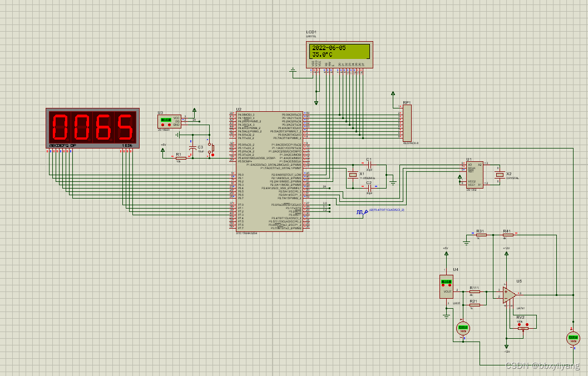Viewport: 588px width, 376px height.
Task: Select resistor R21
Action: (475, 305)
